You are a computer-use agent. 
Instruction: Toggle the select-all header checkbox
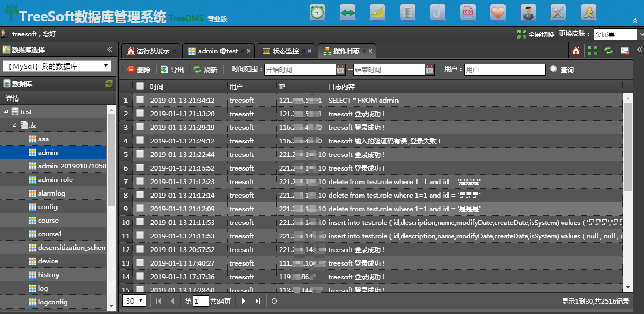point(140,86)
